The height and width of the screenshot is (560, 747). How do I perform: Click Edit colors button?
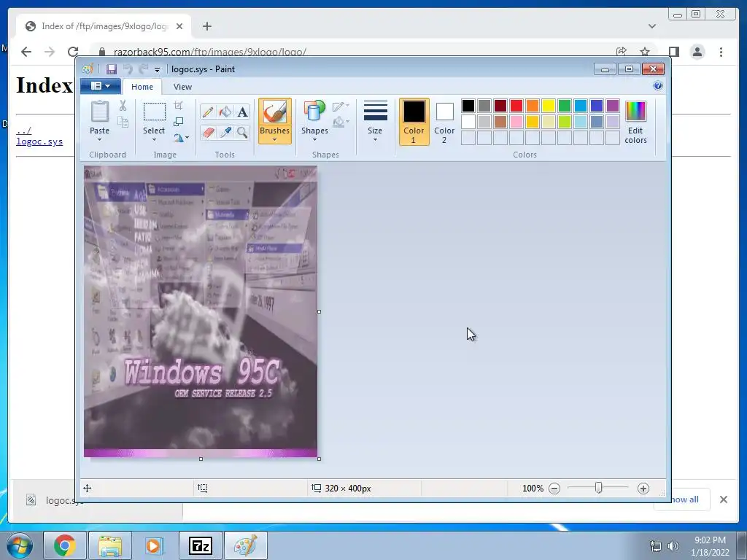(x=635, y=122)
